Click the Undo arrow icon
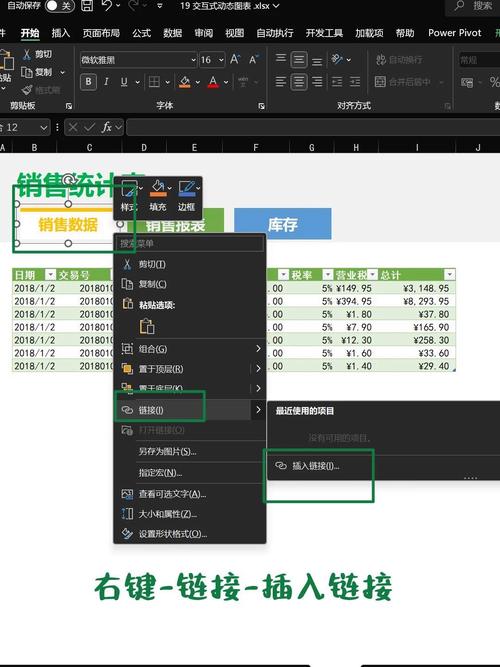The image size is (500, 667). tap(107, 6)
